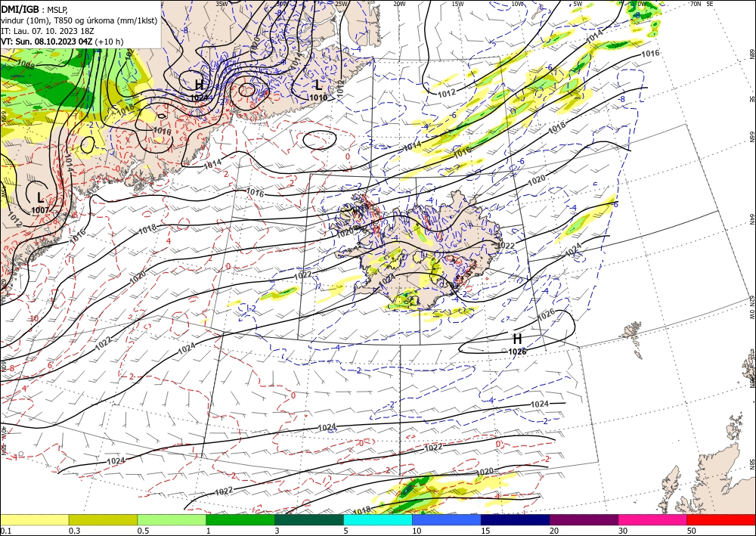Click the '1026' value directly under the H
This screenshot has width=756, height=536.
coord(517,352)
